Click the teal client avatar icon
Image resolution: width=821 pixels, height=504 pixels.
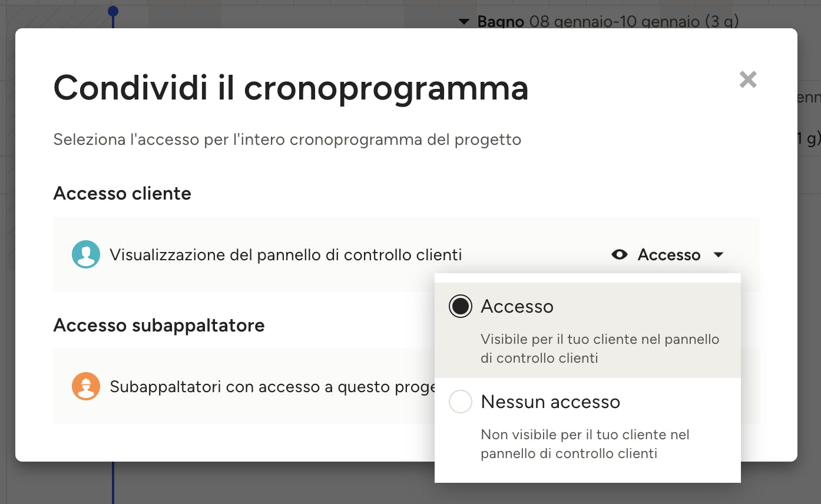tap(86, 254)
